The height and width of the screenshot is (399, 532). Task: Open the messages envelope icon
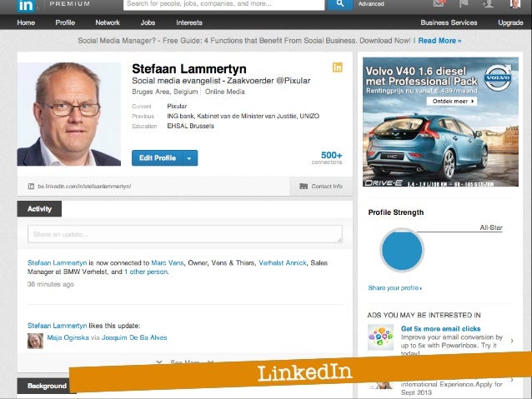[439, 3]
